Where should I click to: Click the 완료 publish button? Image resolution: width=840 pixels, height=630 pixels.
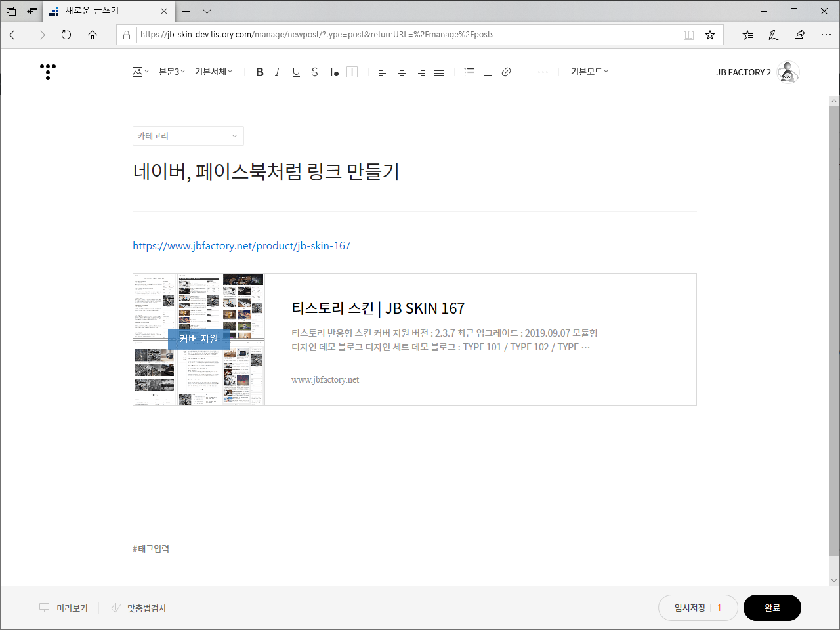[772, 608]
